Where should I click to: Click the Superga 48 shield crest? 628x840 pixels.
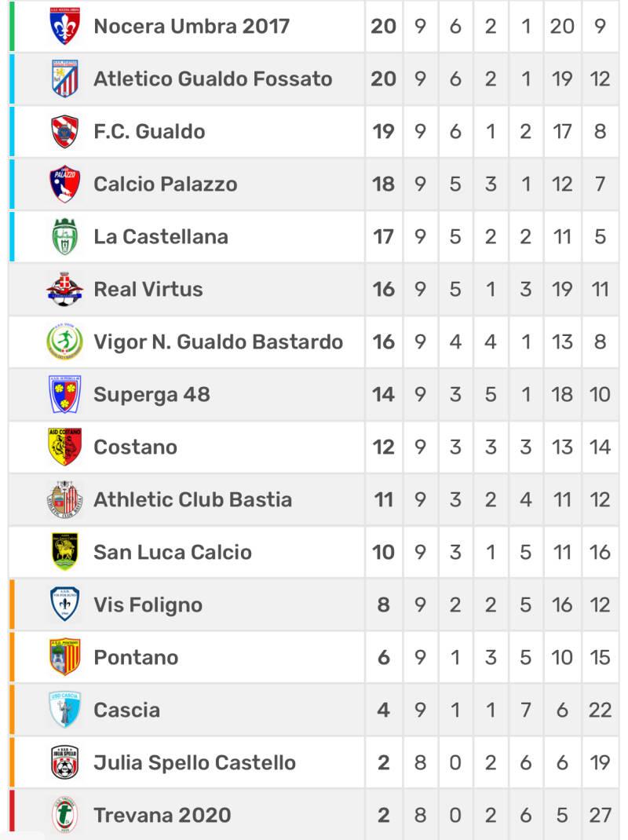(64, 394)
